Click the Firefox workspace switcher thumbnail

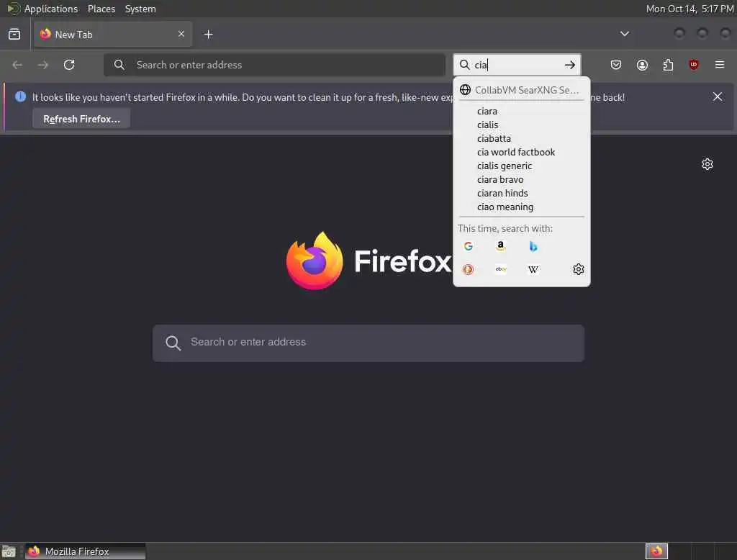[656, 551]
